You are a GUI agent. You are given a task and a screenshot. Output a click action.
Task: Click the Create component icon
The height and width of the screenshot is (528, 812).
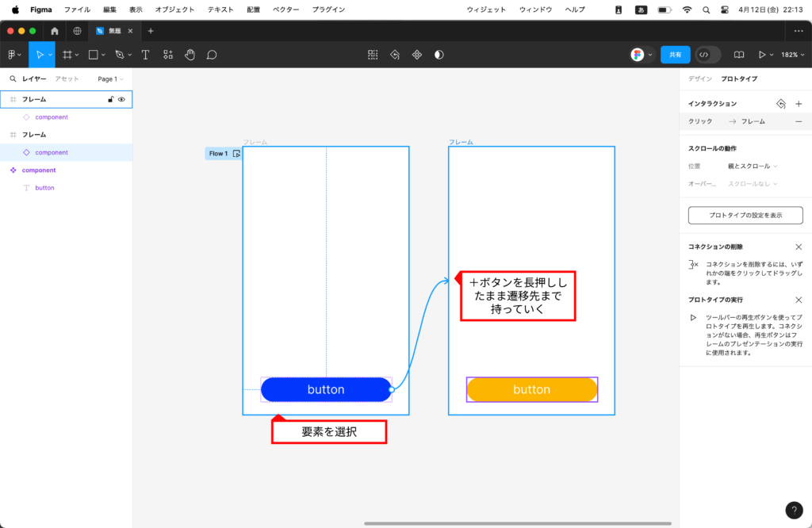[416, 55]
